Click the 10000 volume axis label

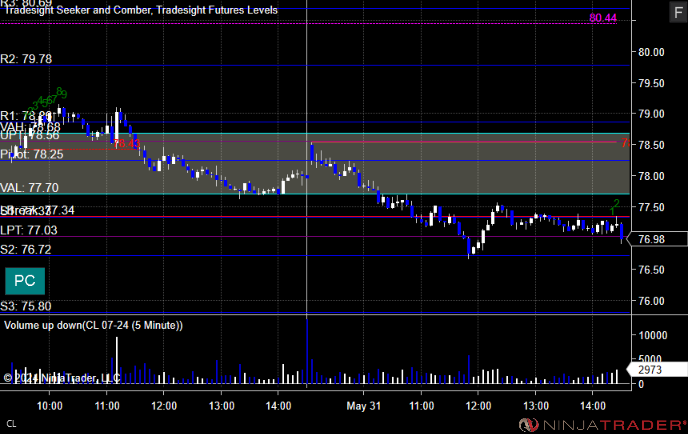point(653,335)
